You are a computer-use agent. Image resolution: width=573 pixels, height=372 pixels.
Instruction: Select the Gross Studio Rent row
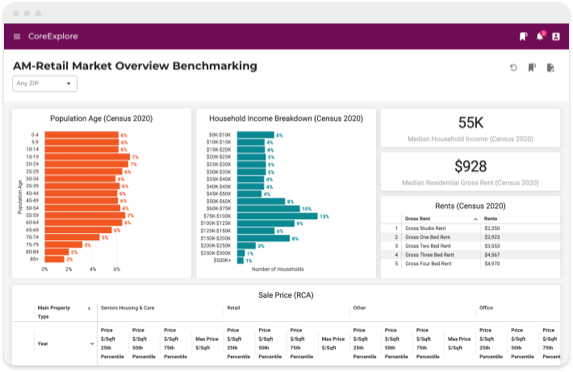click(470, 228)
